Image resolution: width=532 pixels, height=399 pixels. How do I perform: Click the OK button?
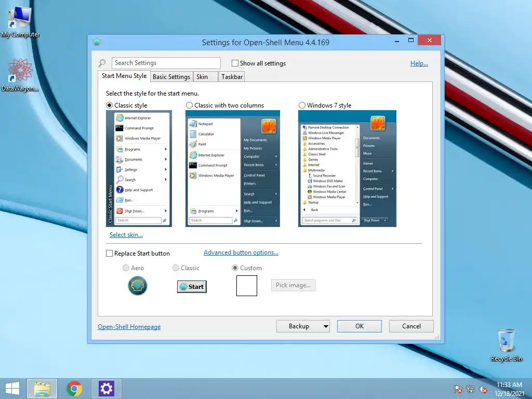360,326
